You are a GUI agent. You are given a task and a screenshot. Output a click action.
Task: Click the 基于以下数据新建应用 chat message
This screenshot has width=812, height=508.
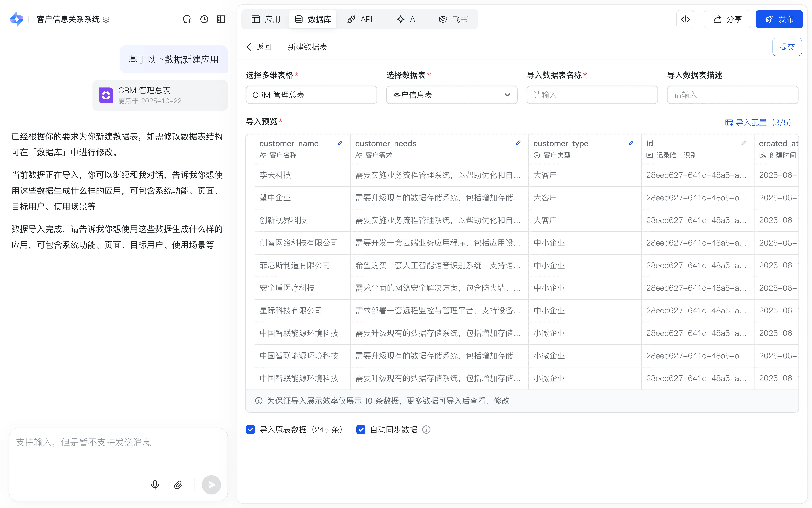click(x=174, y=59)
